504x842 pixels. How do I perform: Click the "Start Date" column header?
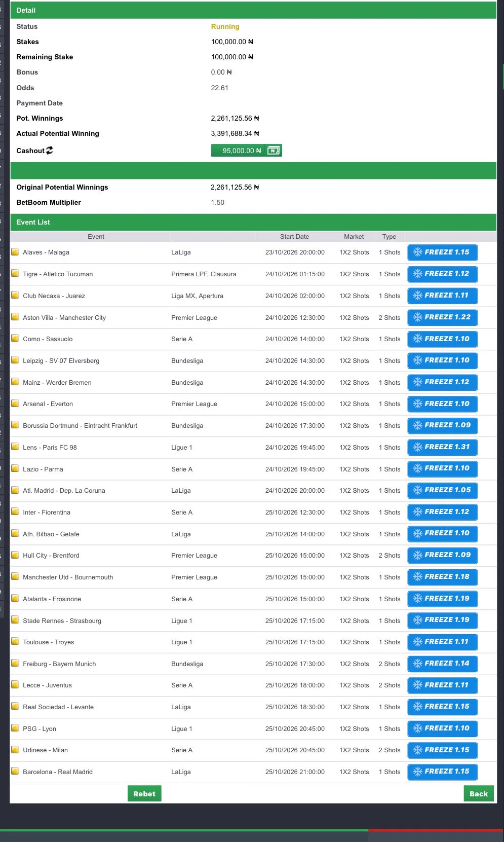point(294,237)
